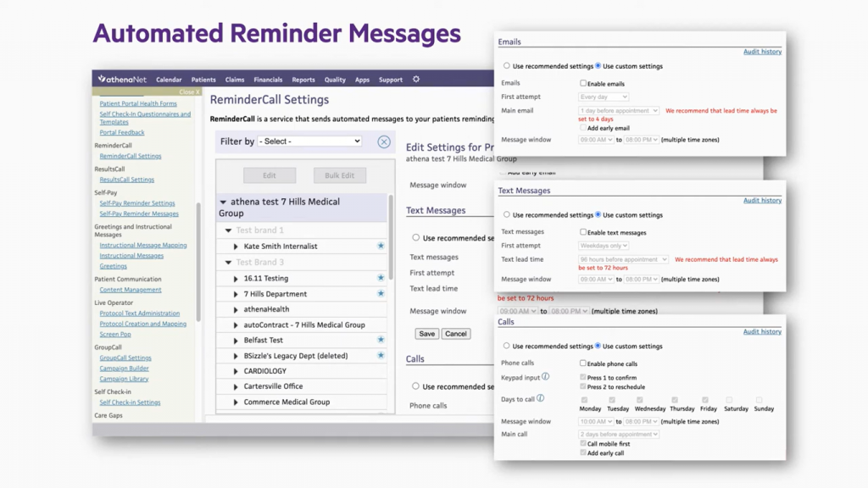The width and height of the screenshot is (868, 488).
Task: Open the Filter by dropdown
Action: [309, 141]
